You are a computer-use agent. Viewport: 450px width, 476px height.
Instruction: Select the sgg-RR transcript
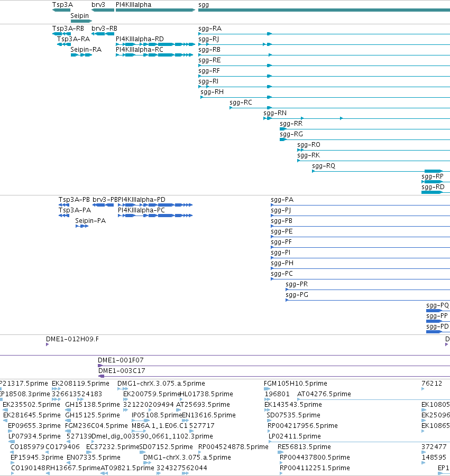[x=365, y=129]
